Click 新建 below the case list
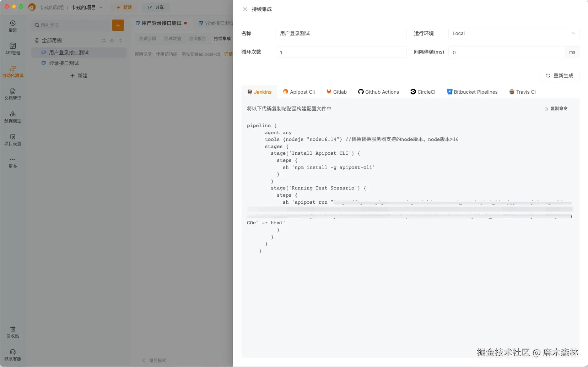Image resolution: width=588 pixels, height=367 pixels. tap(79, 76)
